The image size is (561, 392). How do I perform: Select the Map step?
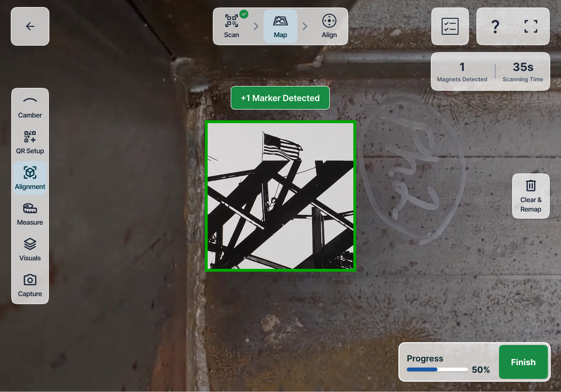pos(280,26)
